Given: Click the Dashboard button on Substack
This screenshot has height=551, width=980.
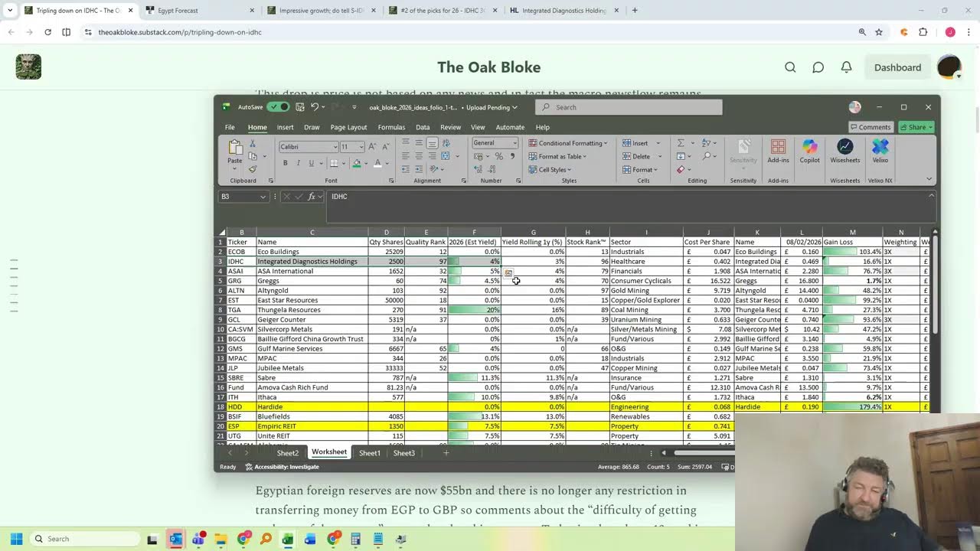Looking at the screenshot, I should 897,67.
